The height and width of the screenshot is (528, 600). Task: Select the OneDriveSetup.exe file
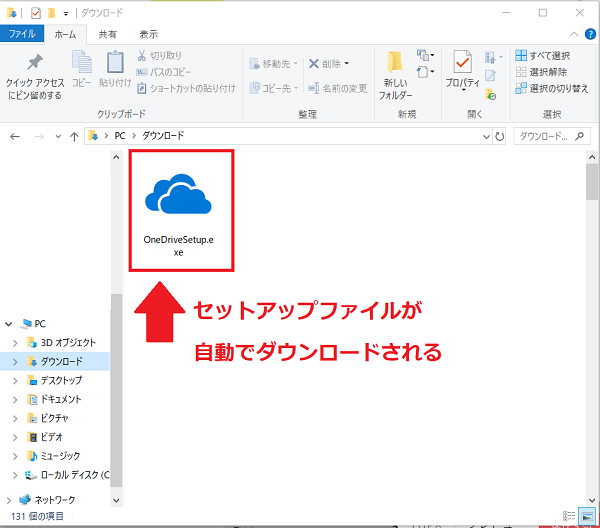click(x=179, y=212)
